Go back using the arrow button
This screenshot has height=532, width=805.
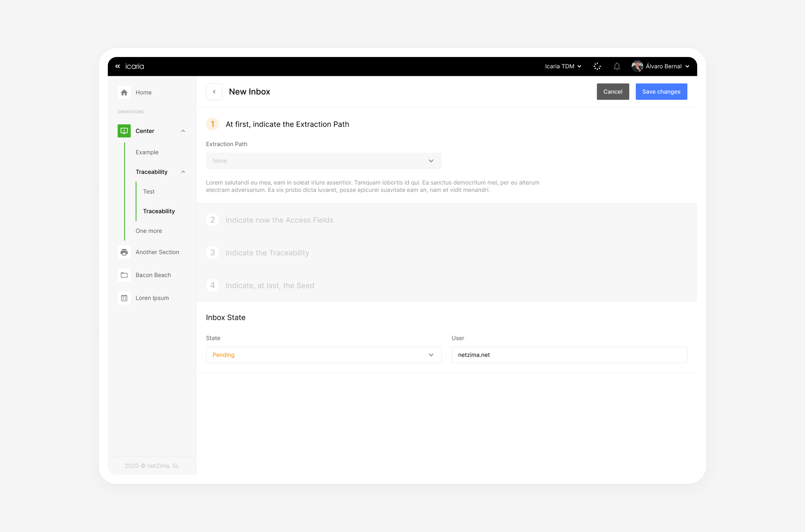[214, 91]
